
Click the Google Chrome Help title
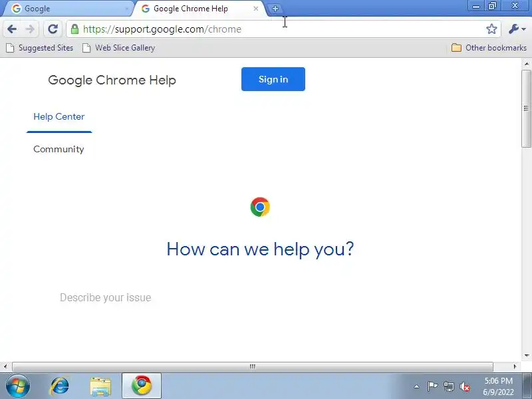[x=112, y=80]
